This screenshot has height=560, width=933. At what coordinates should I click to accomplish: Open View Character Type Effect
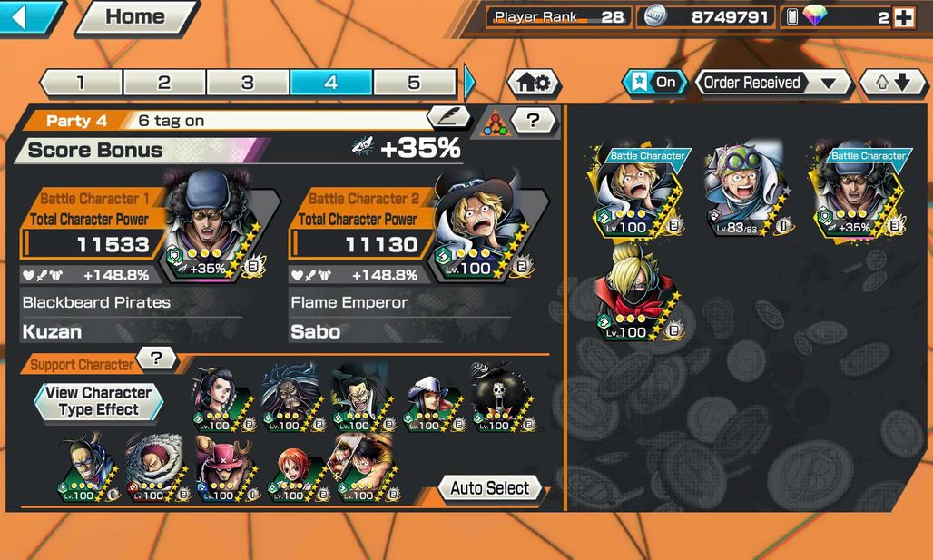pyautogui.click(x=99, y=402)
